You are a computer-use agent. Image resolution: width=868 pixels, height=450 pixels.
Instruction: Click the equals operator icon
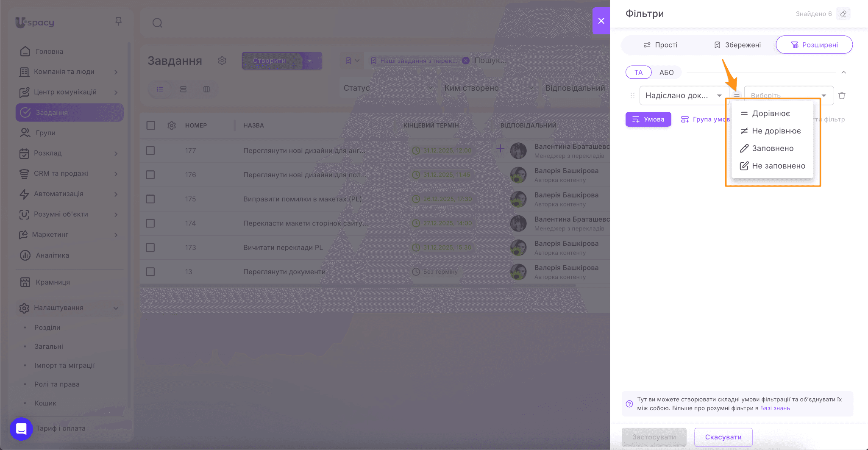point(737,96)
